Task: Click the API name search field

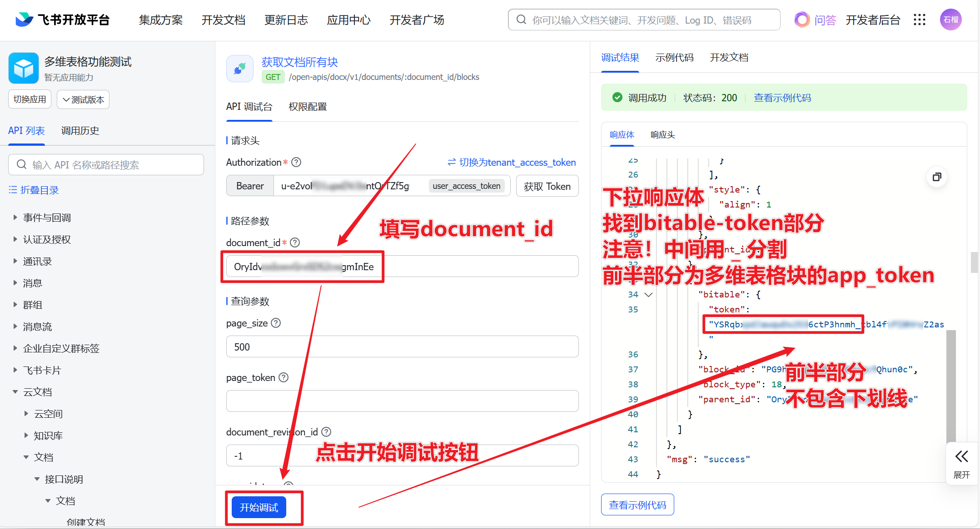Action: (106, 164)
